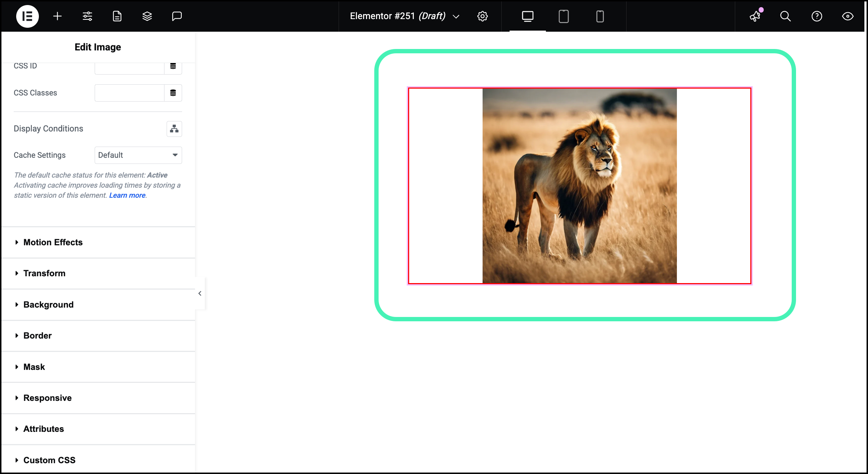Image resolution: width=868 pixels, height=474 pixels.
Task: Open the Notes comment icon
Action: pyautogui.click(x=177, y=16)
